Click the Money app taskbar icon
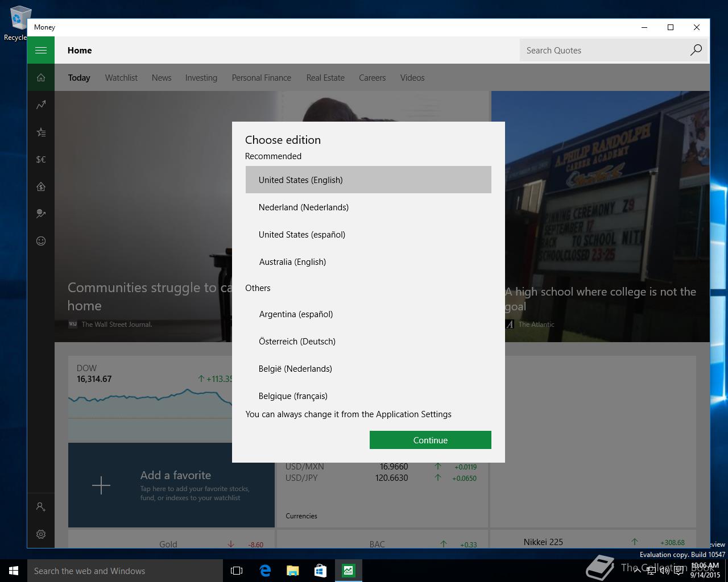 348,571
